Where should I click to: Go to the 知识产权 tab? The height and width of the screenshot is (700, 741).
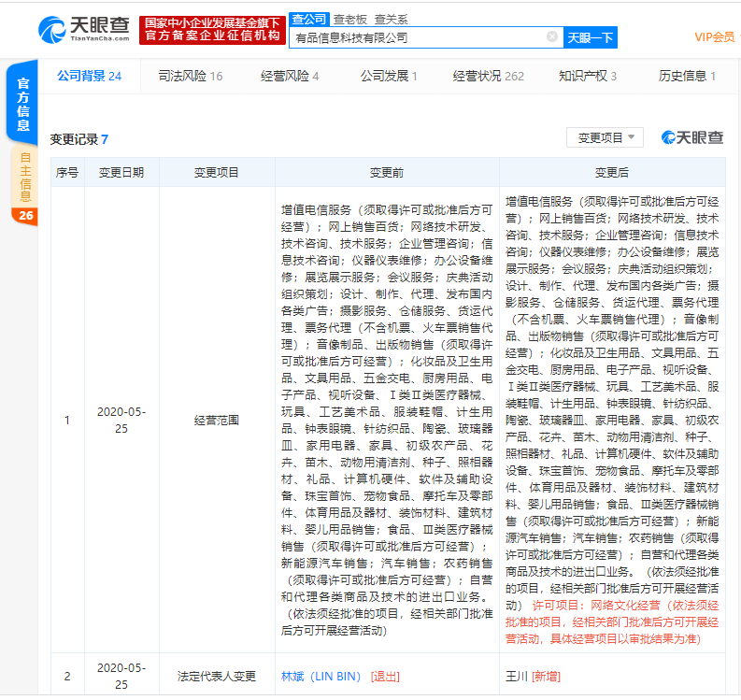pos(587,76)
